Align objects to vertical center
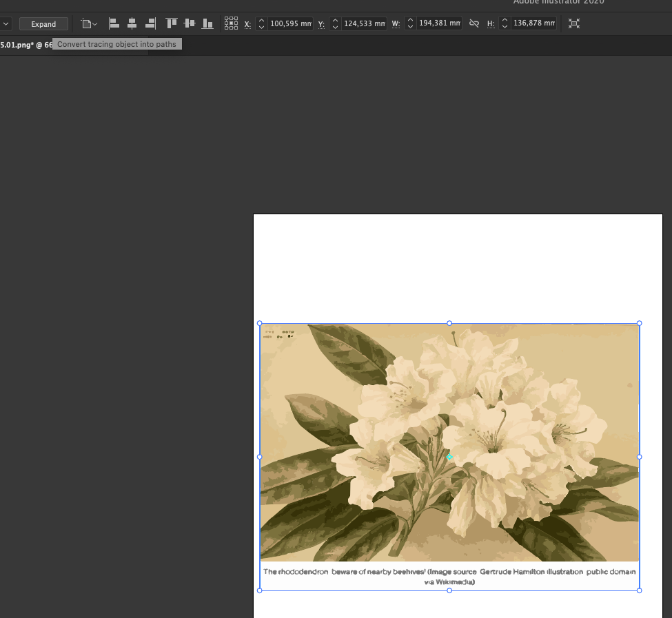 [190, 23]
